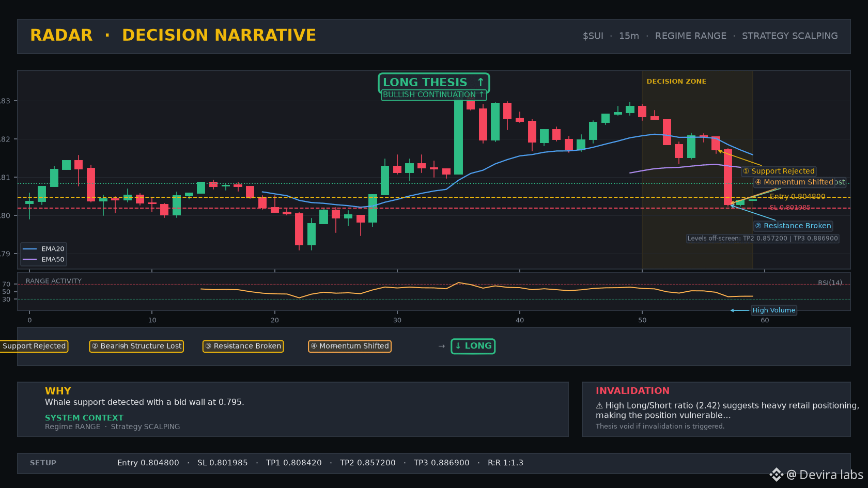This screenshot has width=868, height=488.
Task: Click the WHY section heading
Action: [58, 391]
